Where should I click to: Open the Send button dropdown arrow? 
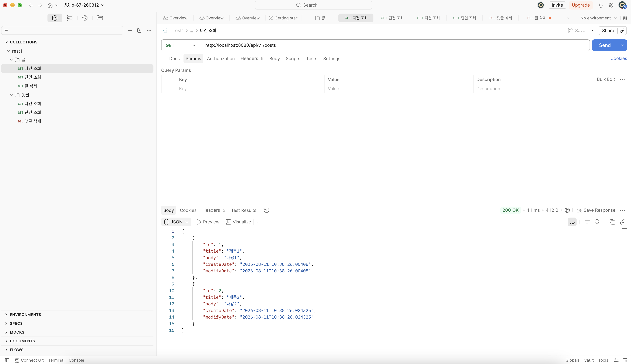[x=623, y=45]
